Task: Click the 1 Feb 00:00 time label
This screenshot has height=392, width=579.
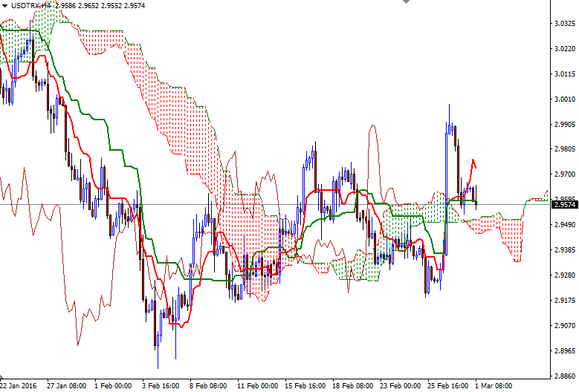Action: pyautogui.click(x=113, y=386)
